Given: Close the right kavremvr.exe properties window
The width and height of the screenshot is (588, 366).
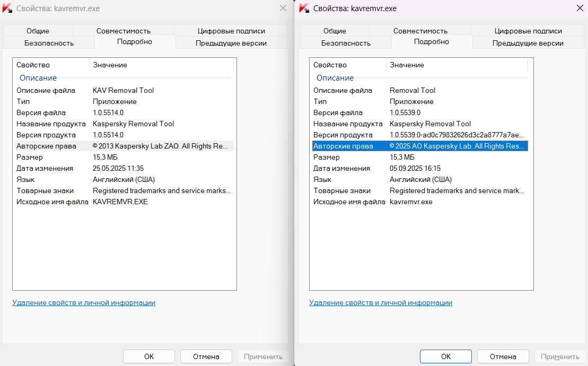Looking at the screenshot, I should click(580, 8).
